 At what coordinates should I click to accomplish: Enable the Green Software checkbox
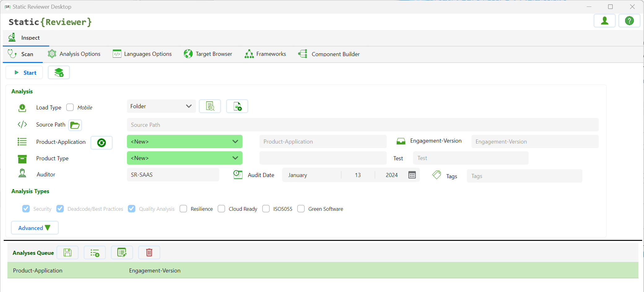click(x=301, y=209)
